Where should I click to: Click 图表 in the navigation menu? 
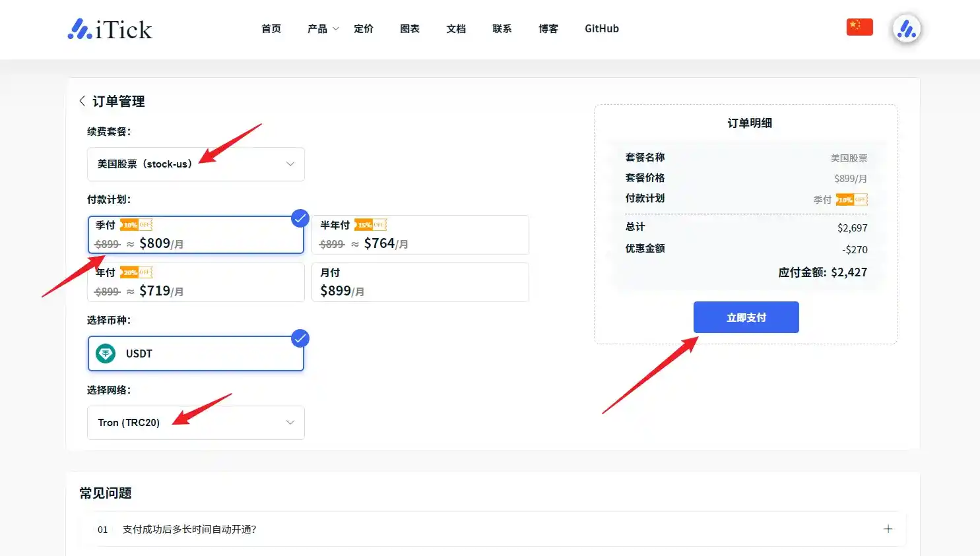tap(409, 28)
